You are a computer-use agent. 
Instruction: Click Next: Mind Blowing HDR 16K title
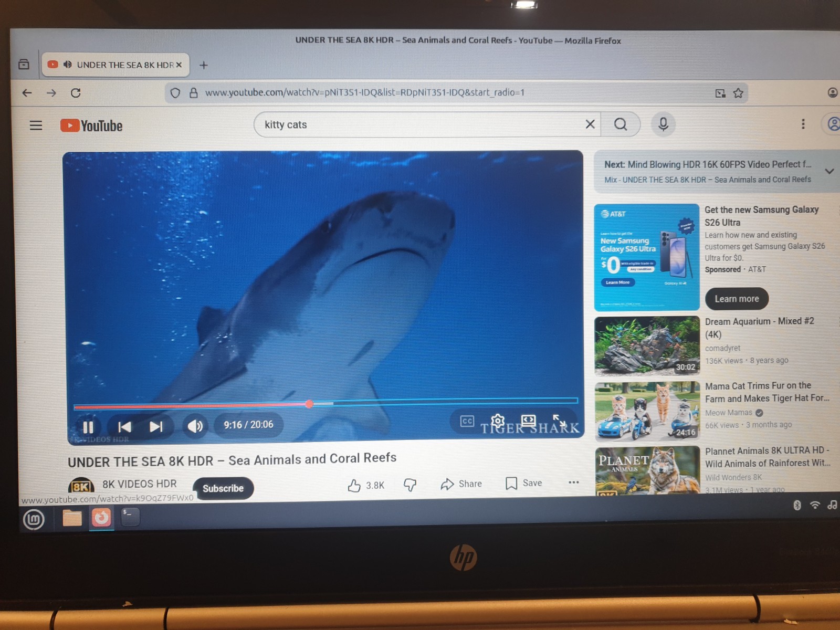click(x=707, y=164)
